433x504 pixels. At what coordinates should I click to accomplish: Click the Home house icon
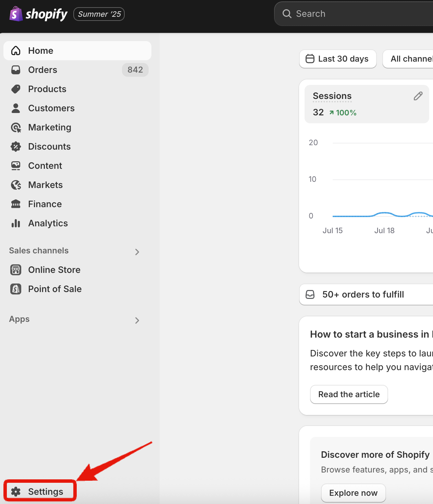(x=16, y=51)
